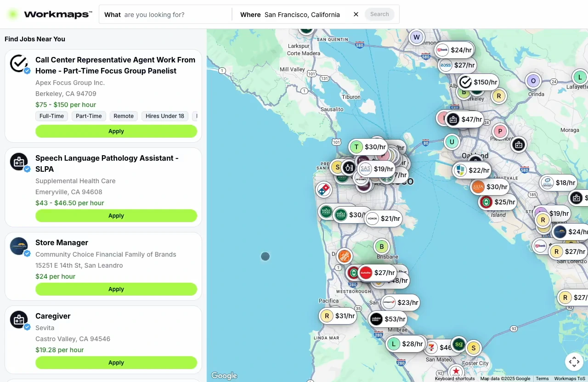This screenshot has height=382, width=588.
Task: Click the Search button
Action: 379,14
